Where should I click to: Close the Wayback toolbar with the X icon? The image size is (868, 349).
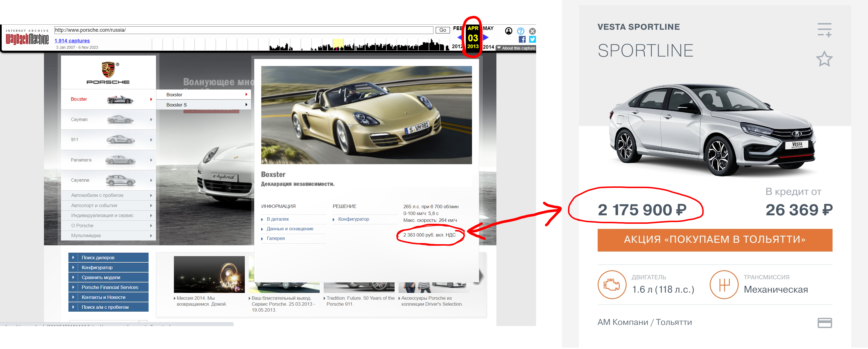pyautogui.click(x=532, y=31)
